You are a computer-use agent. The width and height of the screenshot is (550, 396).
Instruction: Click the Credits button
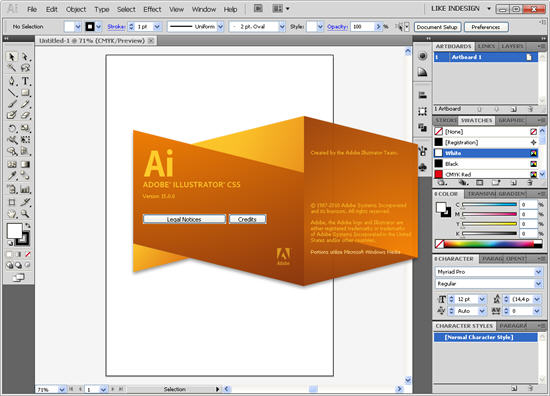[247, 219]
